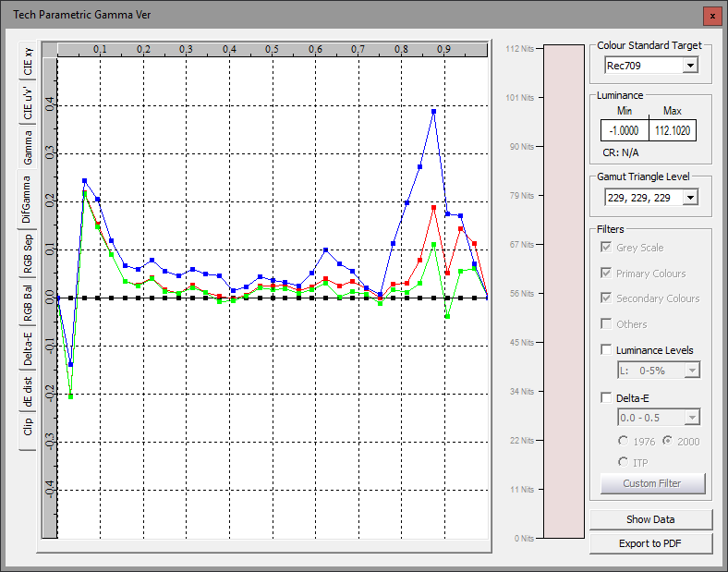The height and width of the screenshot is (572, 728).
Task: Click the 0 Nits scale label
Action: (x=524, y=539)
